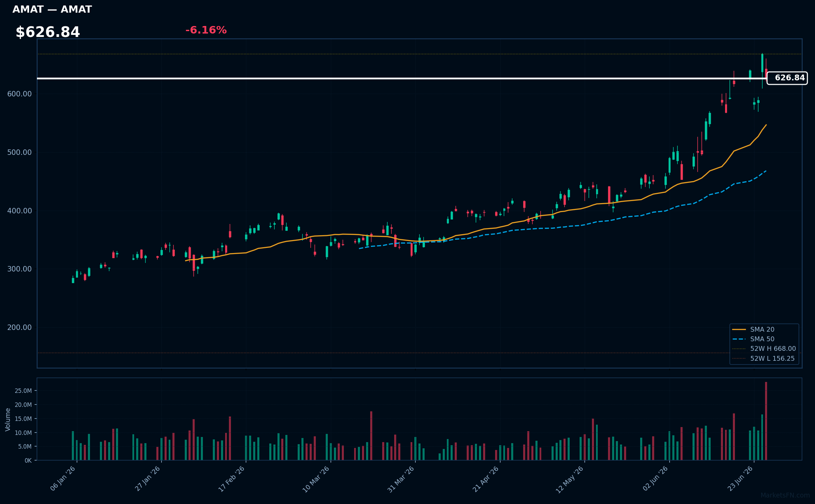Click the Volume axis title
Screen dimensions: 815x504
tap(8, 420)
